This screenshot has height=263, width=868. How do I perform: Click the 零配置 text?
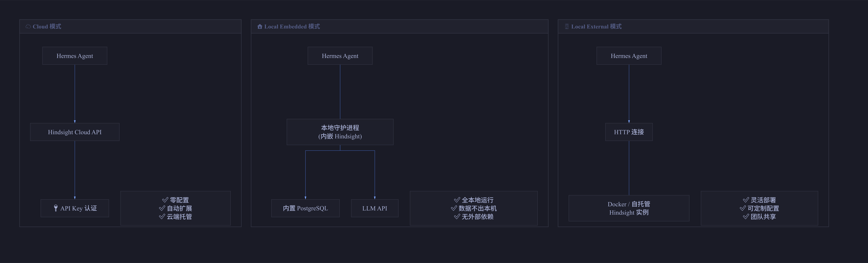179,200
